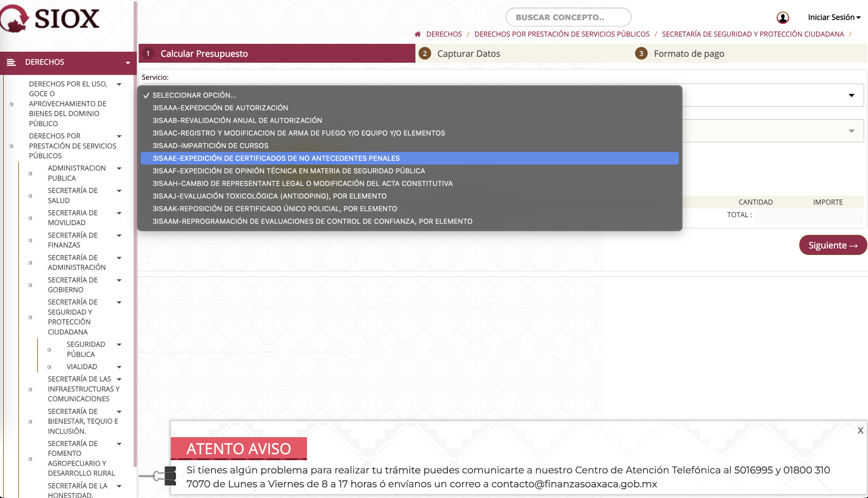Switch to the Formato de pago tab
Image resolution: width=868 pixels, height=498 pixels.
tap(689, 54)
